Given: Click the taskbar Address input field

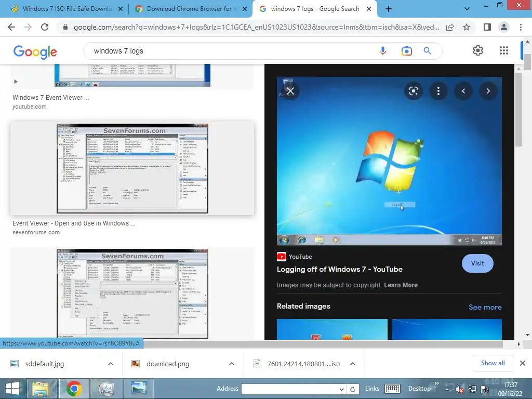Looking at the screenshot, I should click(290, 389).
